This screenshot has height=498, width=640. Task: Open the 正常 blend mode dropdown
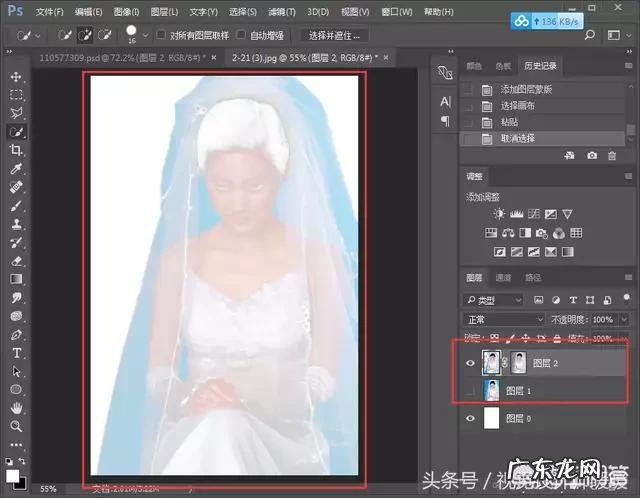click(x=504, y=320)
